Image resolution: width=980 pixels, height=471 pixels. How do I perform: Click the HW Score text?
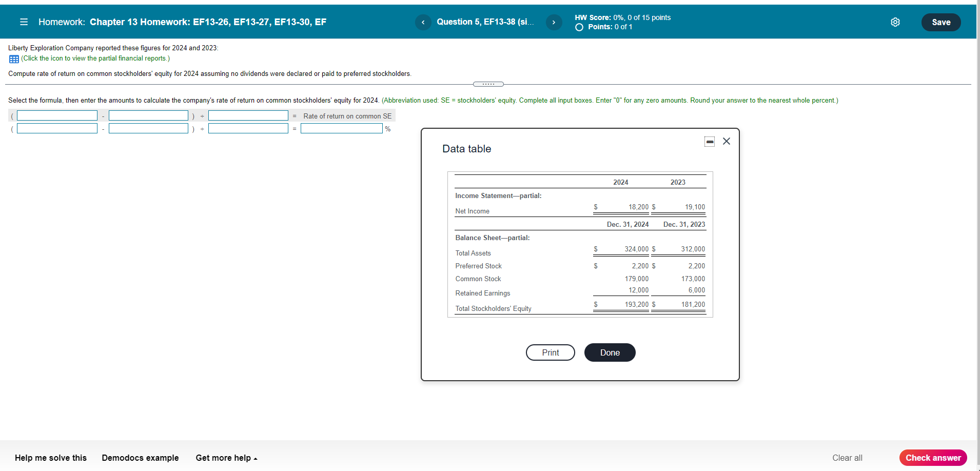(x=622, y=17)
